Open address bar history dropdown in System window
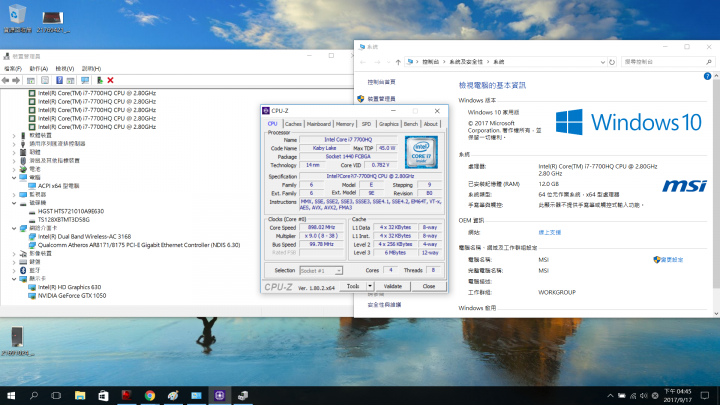 pos(602,62)
